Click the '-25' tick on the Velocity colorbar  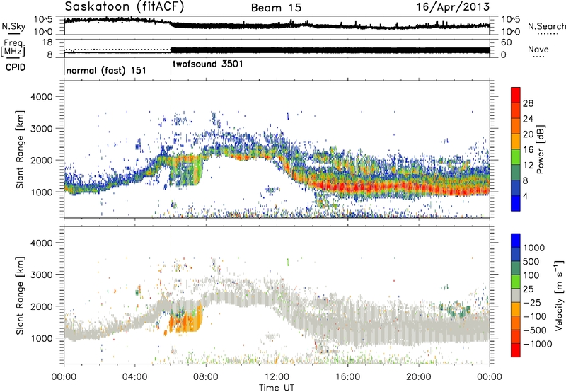531,302
